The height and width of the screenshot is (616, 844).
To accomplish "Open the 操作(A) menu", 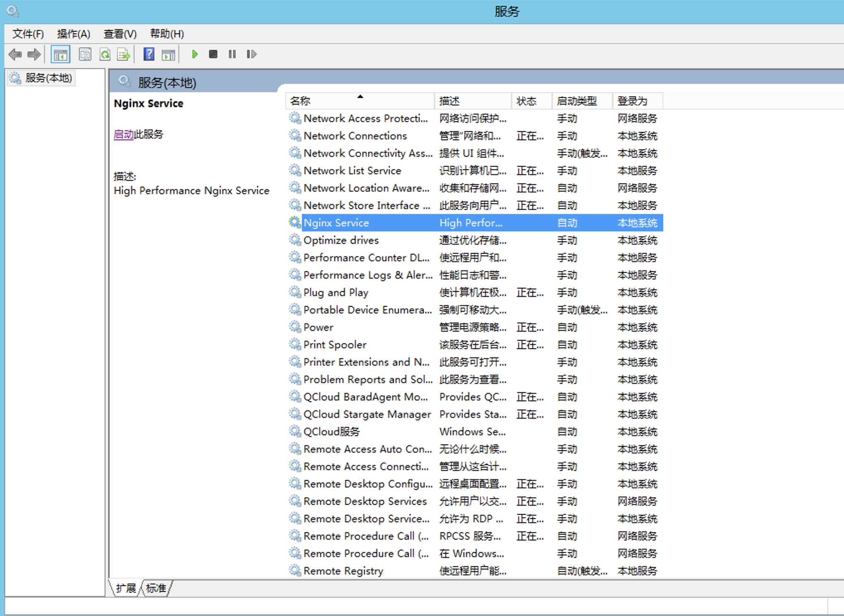I will (x=73, y=34).
